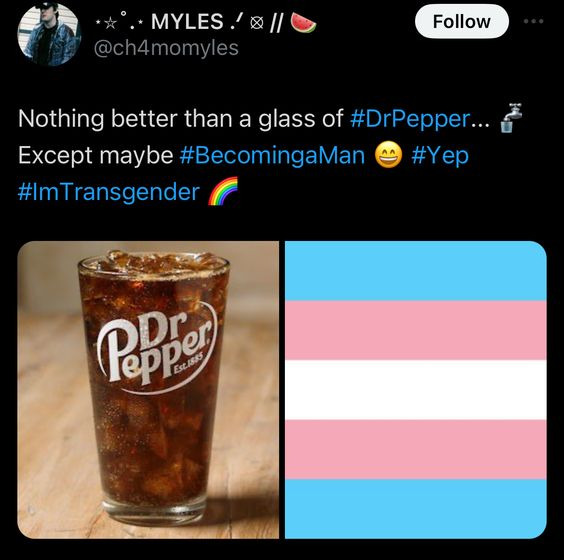Open the three-dot more options menu
Image resolution: width=564 pixels, height=560 pixels.
click(533, 22)
